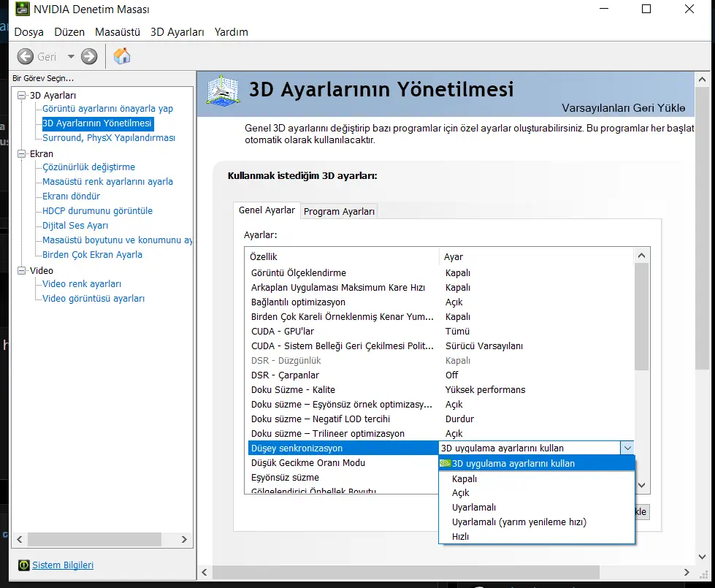Open Masaüstü renk ayarlarını ayarla
This screenshot has width=715, height=588.
point(107,182)
